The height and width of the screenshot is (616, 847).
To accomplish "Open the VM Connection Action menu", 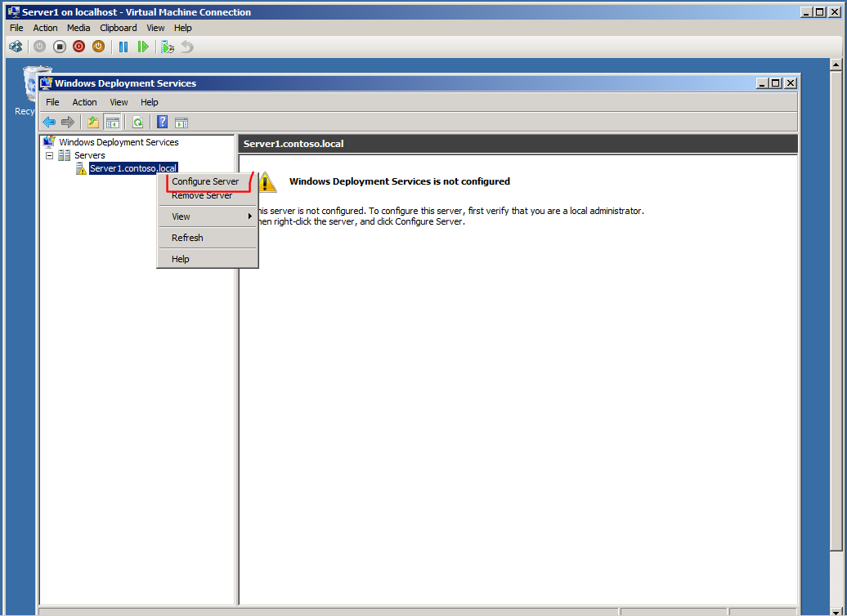I will (x=46, y=28).
